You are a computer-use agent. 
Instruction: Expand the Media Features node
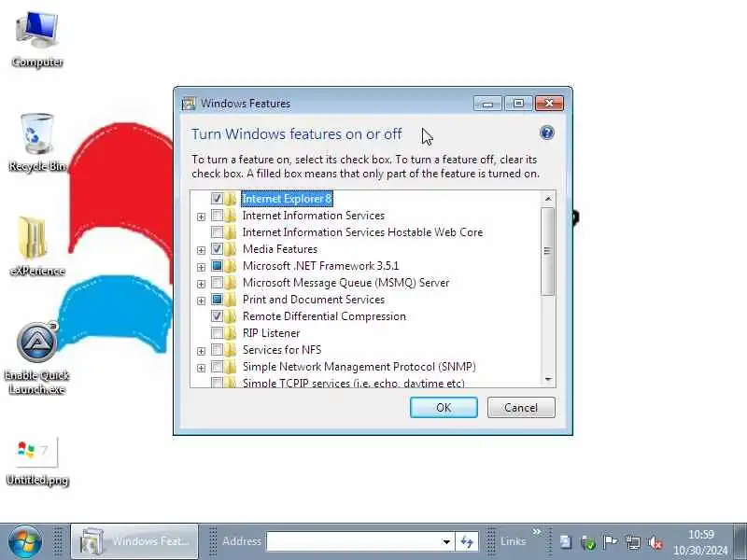tap(201, 250)
